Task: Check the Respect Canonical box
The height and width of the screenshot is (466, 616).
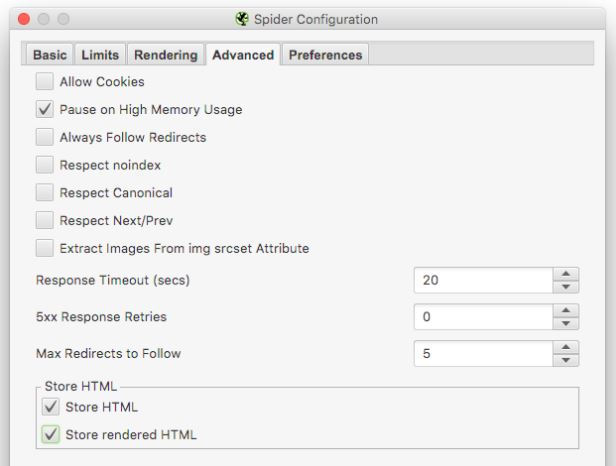Action: (44, 193)
